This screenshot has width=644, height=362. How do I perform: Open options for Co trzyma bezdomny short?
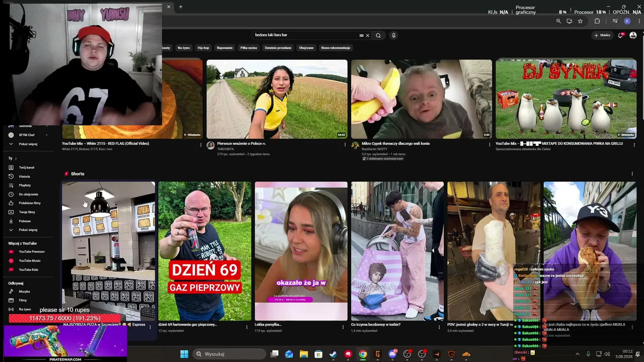pyautogui.click(x=440, y=327)
